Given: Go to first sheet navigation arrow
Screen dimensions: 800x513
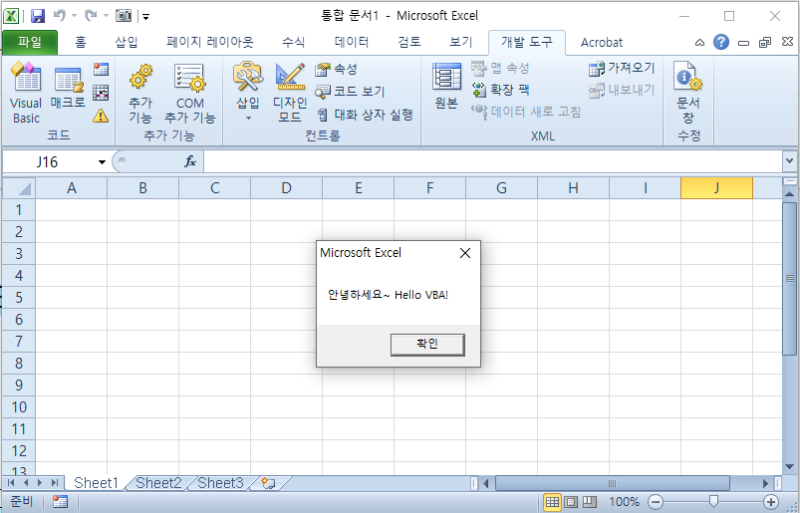Looking at the screenshot, I should [x=11, y=483].
